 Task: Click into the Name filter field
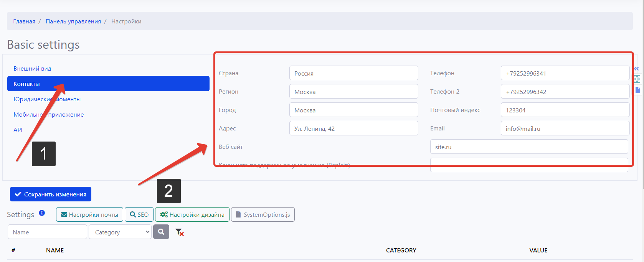pyautogui.click(x=47, y=232)
